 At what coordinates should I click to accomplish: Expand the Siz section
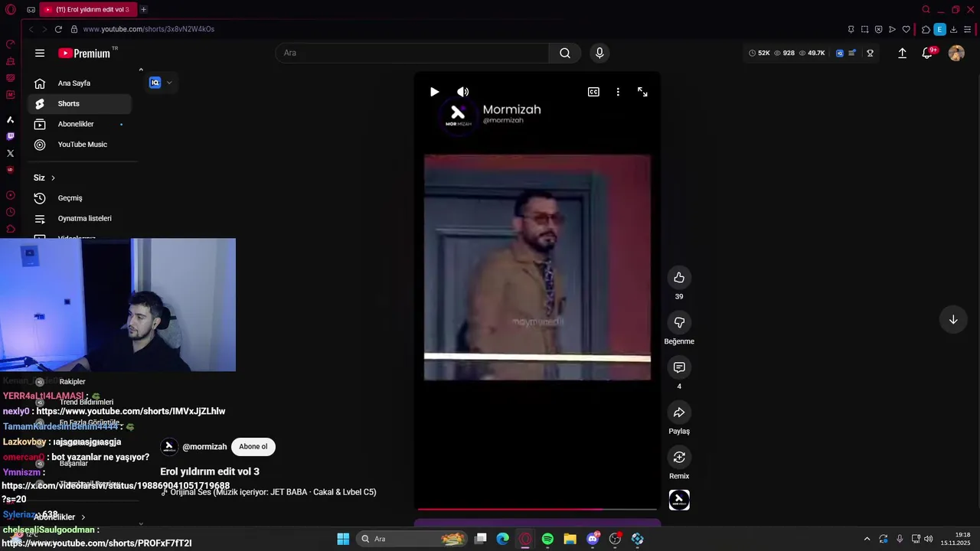[44, 178]
